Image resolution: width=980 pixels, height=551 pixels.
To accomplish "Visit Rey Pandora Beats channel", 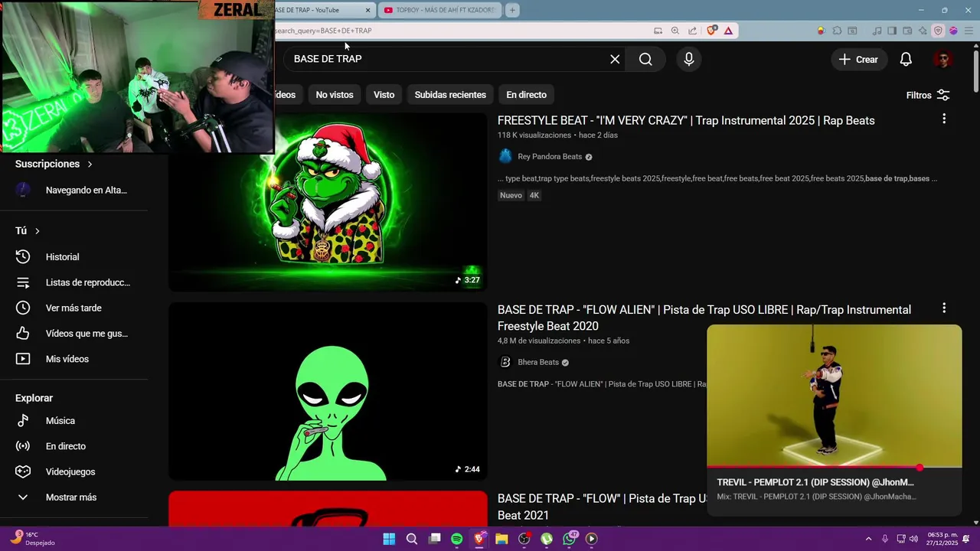I will [550, 156].
